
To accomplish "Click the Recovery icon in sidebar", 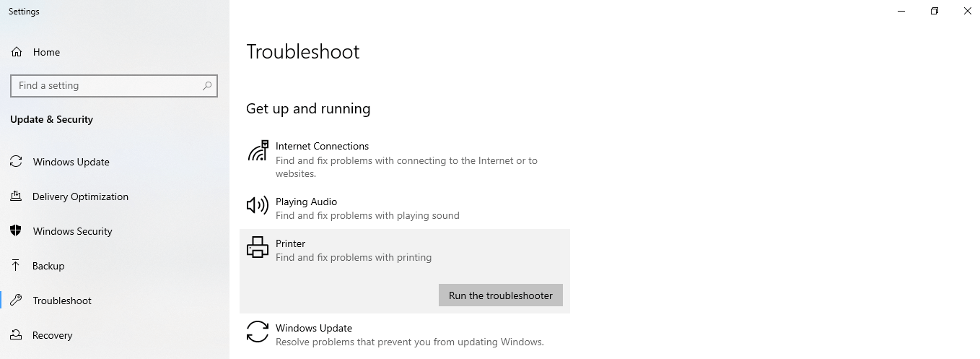I will click(x=16, y=335).
